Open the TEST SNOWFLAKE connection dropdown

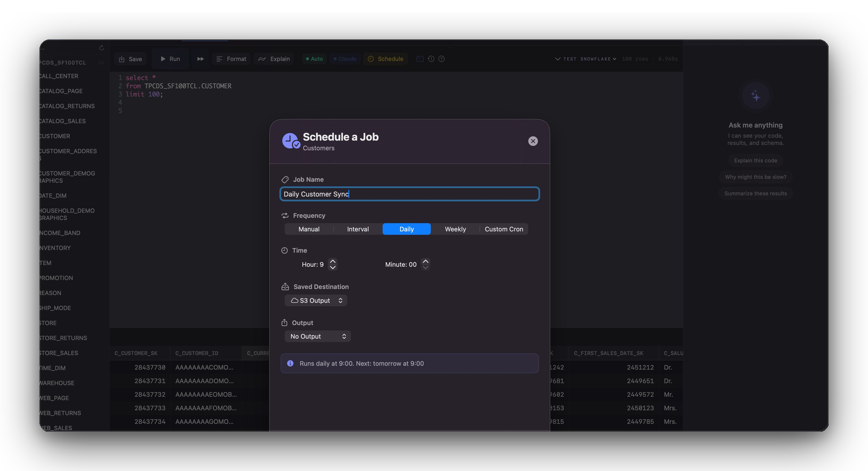pos(586,59)
